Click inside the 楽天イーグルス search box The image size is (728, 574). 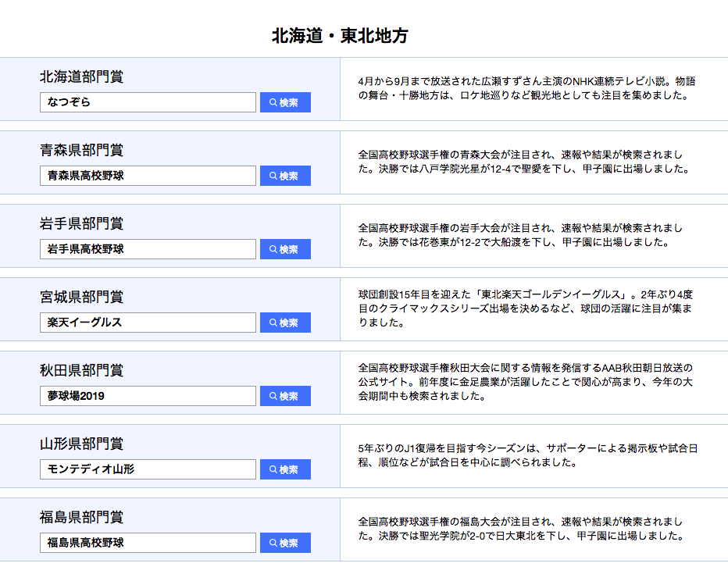coord(148,323)
